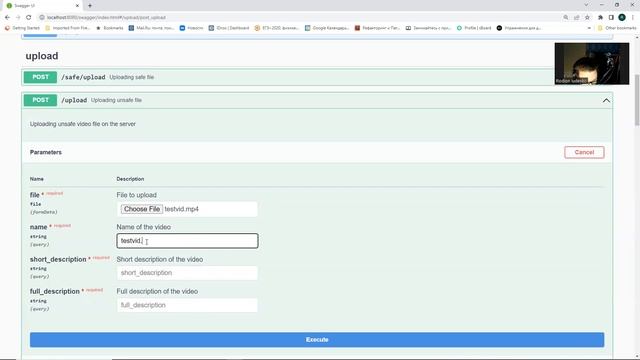The width and height of the screenshot is (640, 360).
Task: Open the tab search chevron
Action: pyautogui.click(x=586, y=5)
